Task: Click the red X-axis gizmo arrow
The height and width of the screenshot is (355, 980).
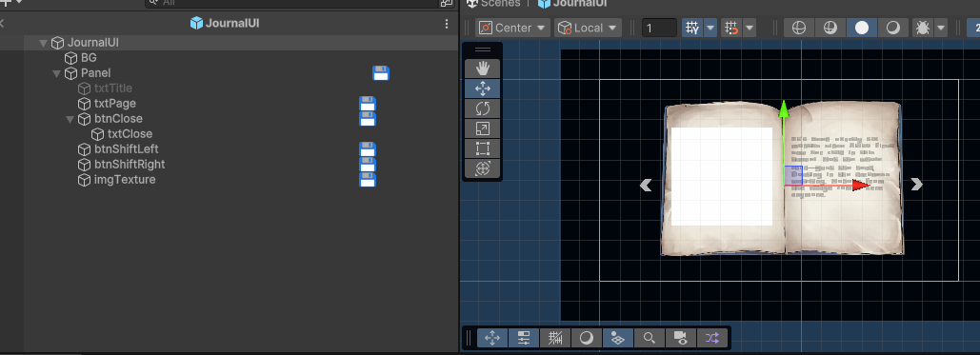Action: (860, 185)
